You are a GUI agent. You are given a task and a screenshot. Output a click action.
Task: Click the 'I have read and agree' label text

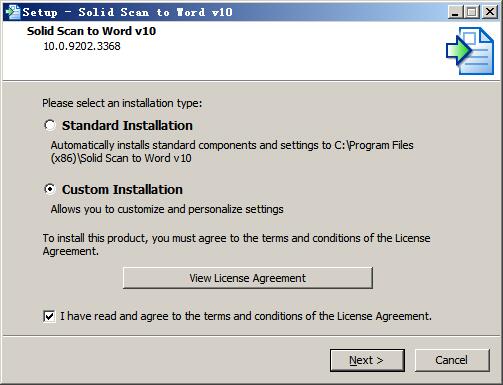point(246,316)
